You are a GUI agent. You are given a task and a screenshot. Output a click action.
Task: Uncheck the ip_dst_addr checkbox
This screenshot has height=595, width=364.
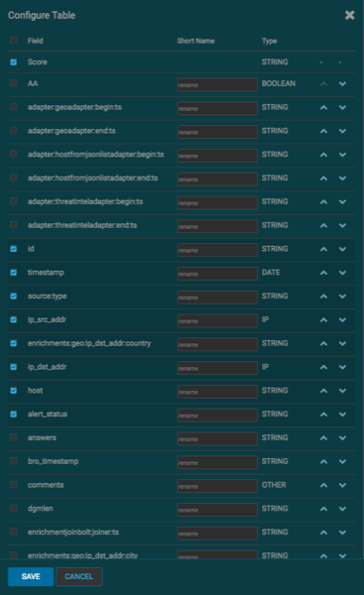point(14,367)
